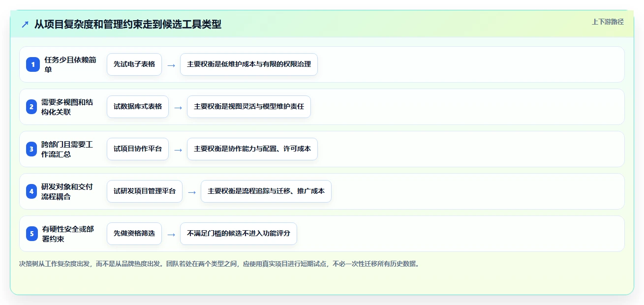This screenshot has height=305, width=644.
Task: Select the 试数据库式表格 chip
Action: [x=138, y=107]
